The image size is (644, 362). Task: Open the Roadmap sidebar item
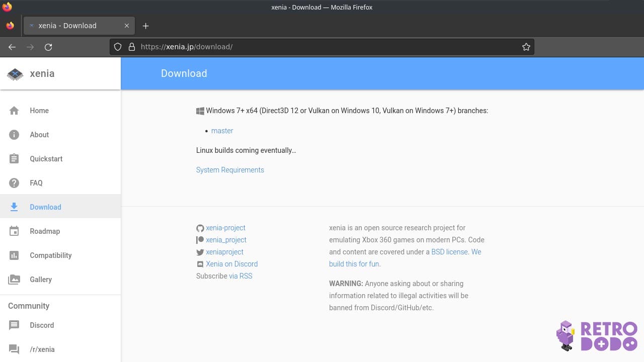tap(60, 231)
